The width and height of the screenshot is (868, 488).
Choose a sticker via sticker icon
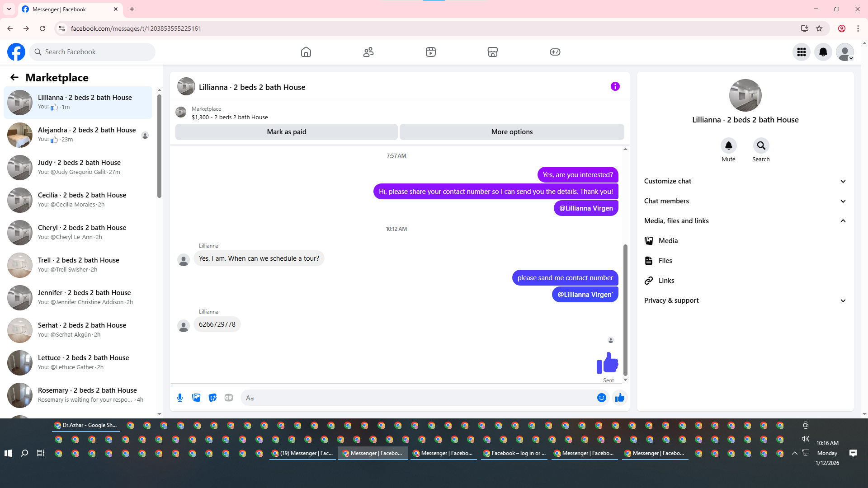[x=212, y=398]
